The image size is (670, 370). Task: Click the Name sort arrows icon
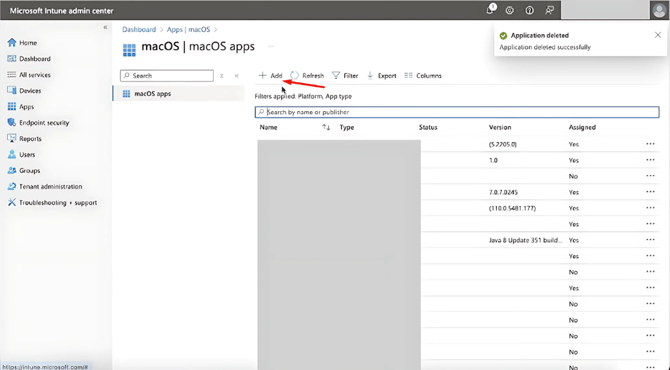click(326, 127)
